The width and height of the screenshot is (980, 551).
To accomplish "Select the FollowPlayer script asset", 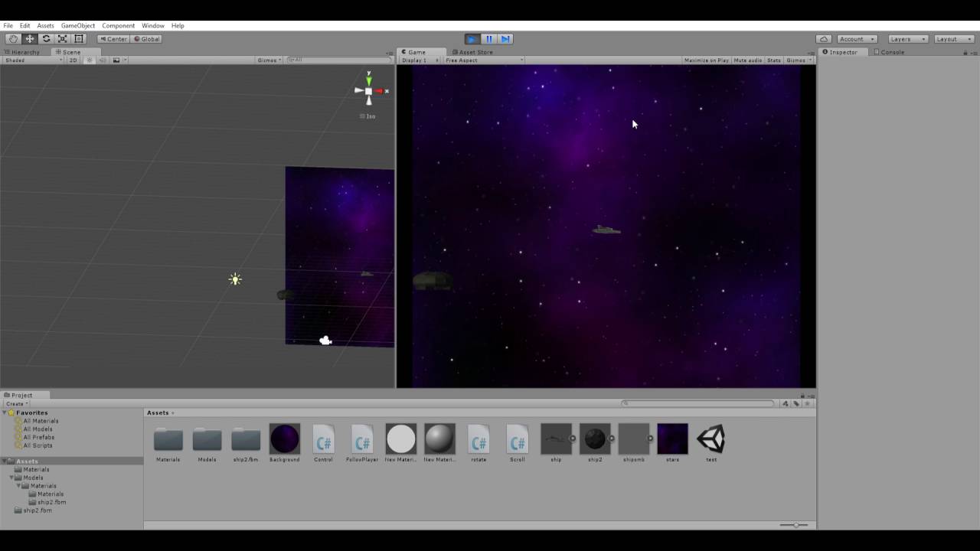I will (x=362, y=443).
